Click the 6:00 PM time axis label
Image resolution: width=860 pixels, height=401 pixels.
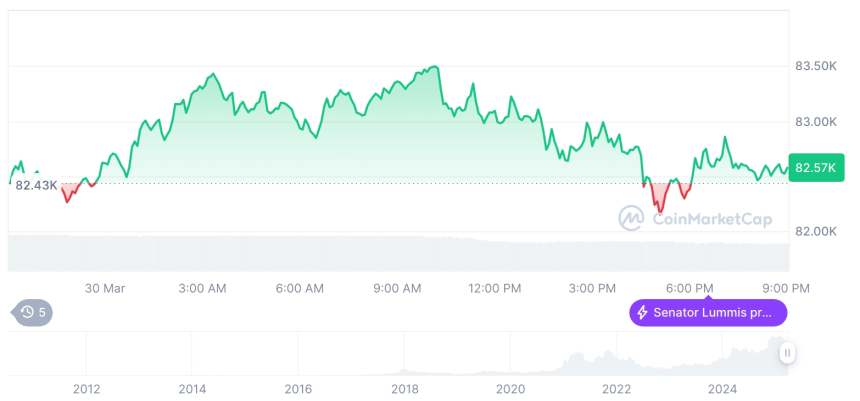[690, 288]
